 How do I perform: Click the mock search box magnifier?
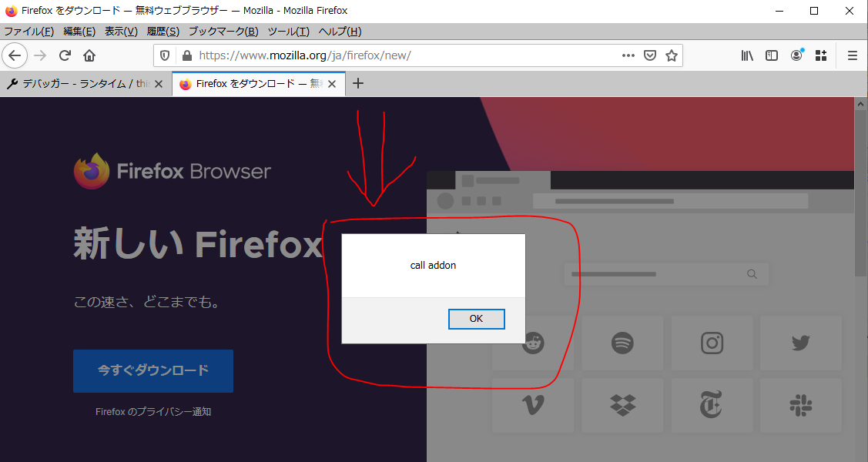tap(752, 274)
